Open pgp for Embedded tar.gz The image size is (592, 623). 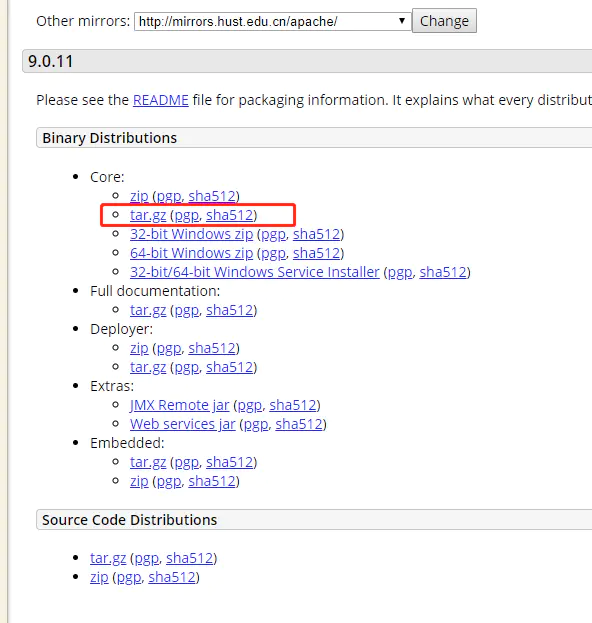pos(186,462)
